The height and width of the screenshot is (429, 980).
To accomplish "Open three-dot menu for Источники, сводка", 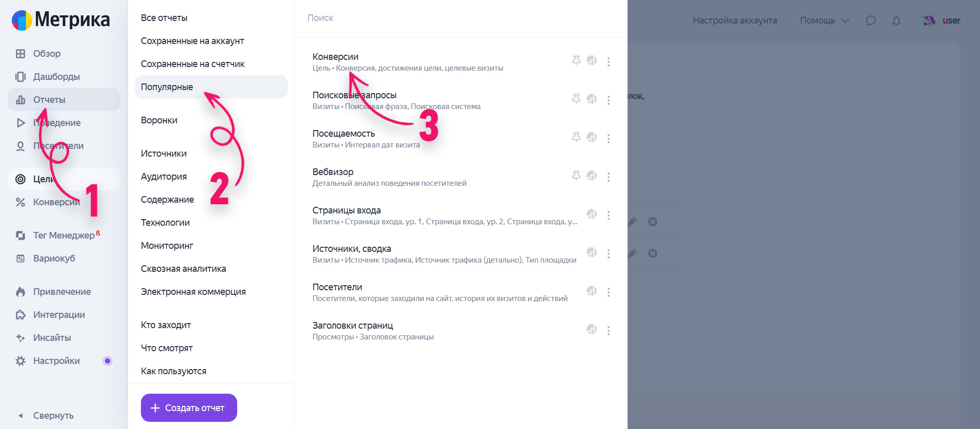I will (x=608, y=253).
